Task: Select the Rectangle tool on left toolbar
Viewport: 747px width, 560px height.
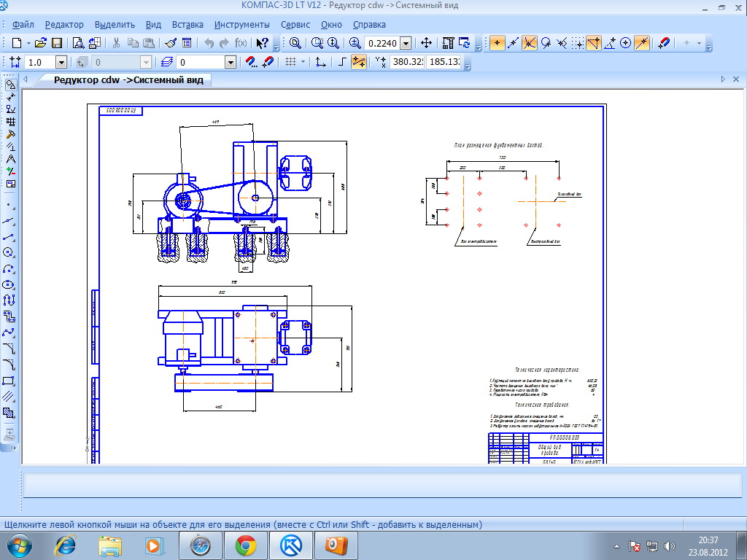Action: tap(9, 381)
